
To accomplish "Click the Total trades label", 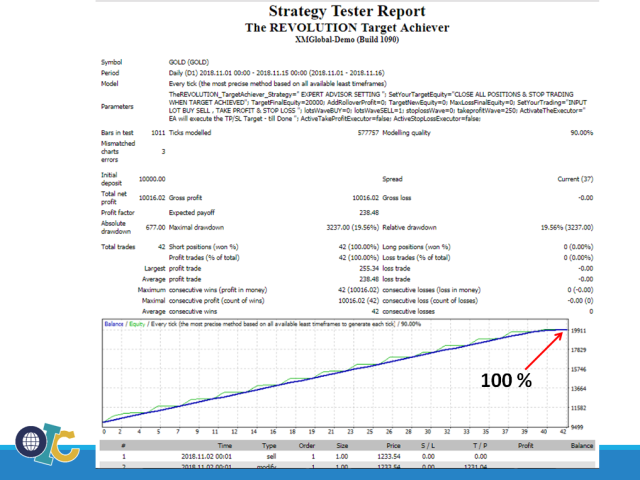I will pyautogui.click(x=118, y=247).
